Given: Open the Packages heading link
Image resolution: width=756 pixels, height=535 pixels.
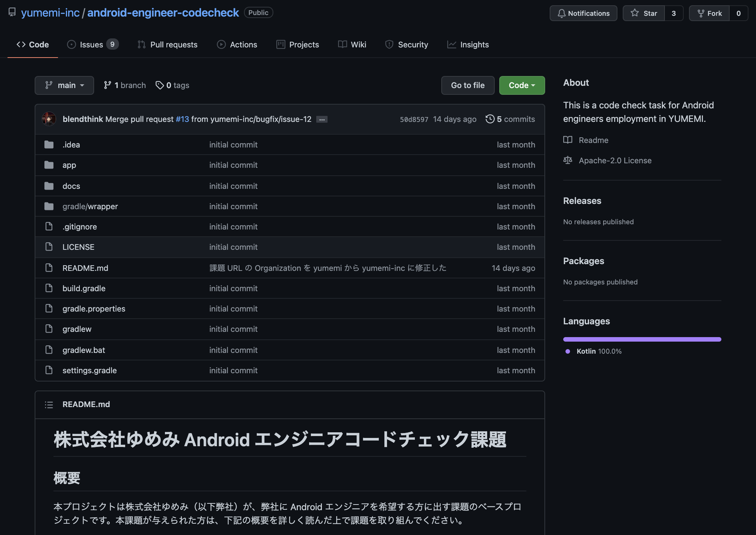Looking at the screenshot, I should pos(584,261).
